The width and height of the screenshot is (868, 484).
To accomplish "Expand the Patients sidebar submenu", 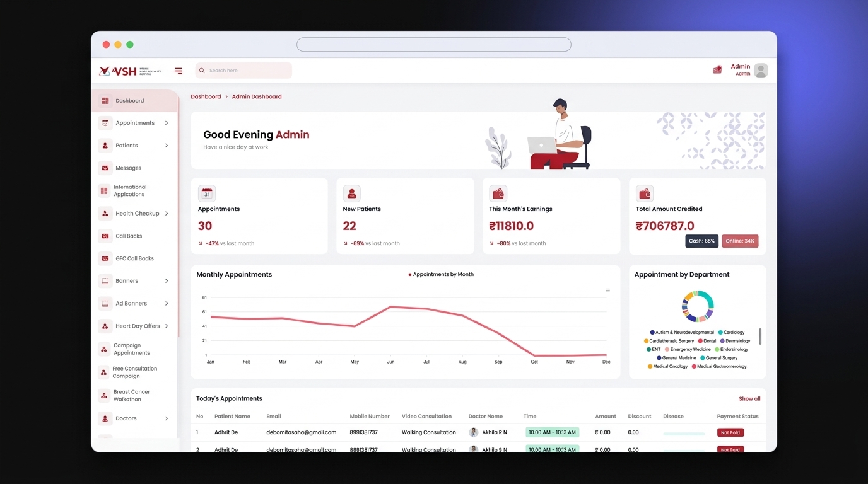I will [167, 146].
